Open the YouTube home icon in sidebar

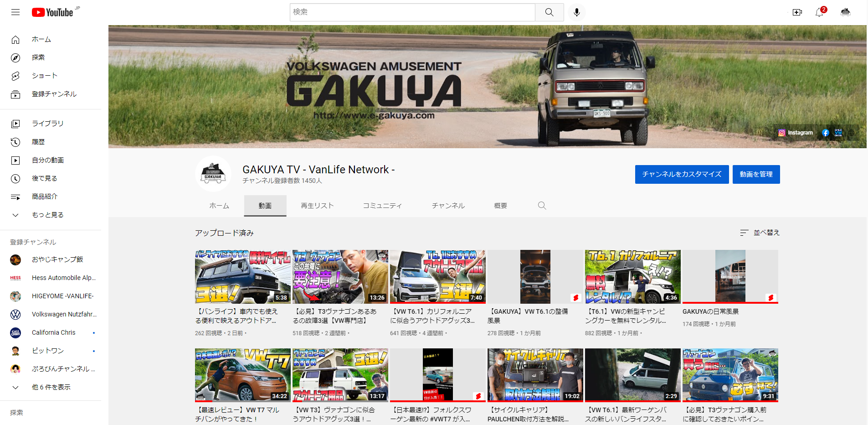[16, 39]
